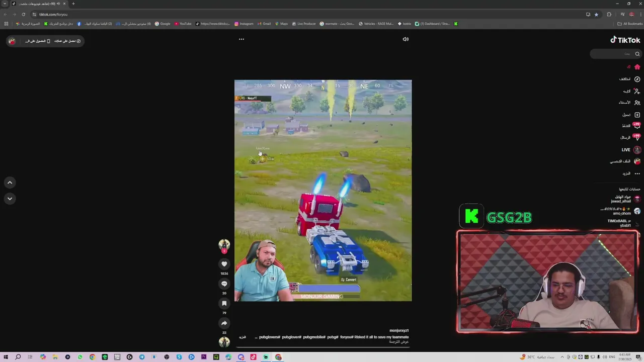Mute the video with the speaker icon
The image size is (644, 362).
[406, 39]
